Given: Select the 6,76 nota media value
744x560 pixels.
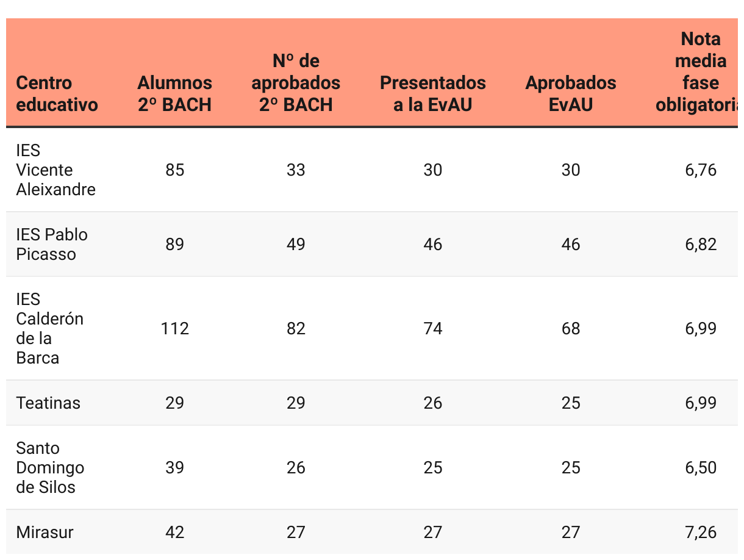Looking at the screenshot, I should [x=701, y=170].
